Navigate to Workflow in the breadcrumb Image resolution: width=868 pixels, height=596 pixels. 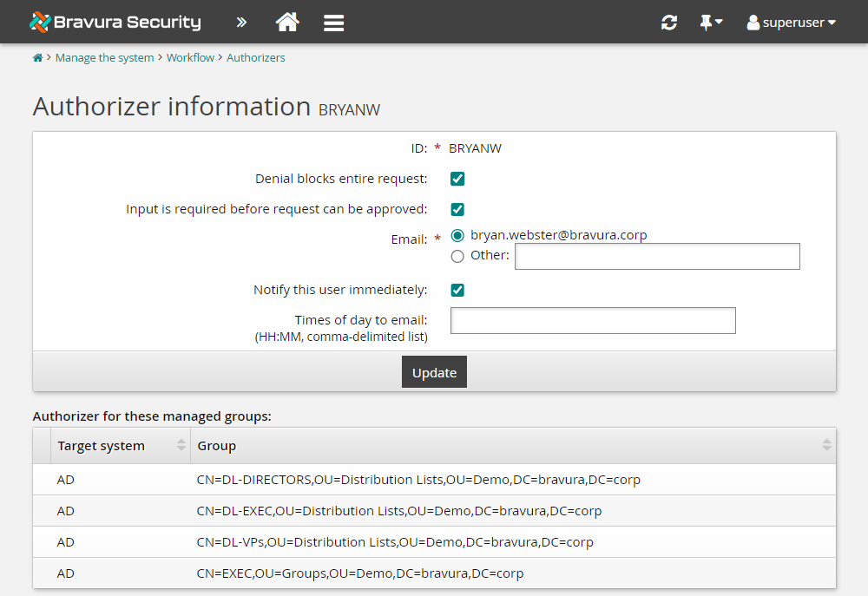pyautogui.click(x=190, y=57)
